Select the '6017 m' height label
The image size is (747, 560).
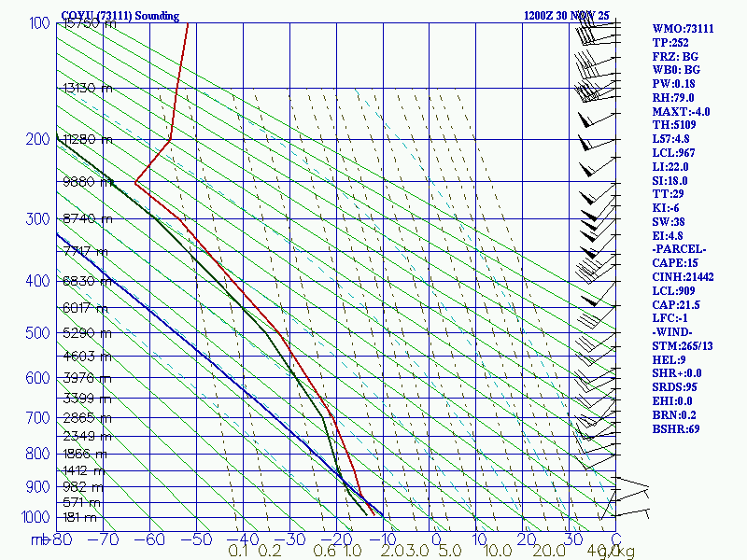click(86, 308)
